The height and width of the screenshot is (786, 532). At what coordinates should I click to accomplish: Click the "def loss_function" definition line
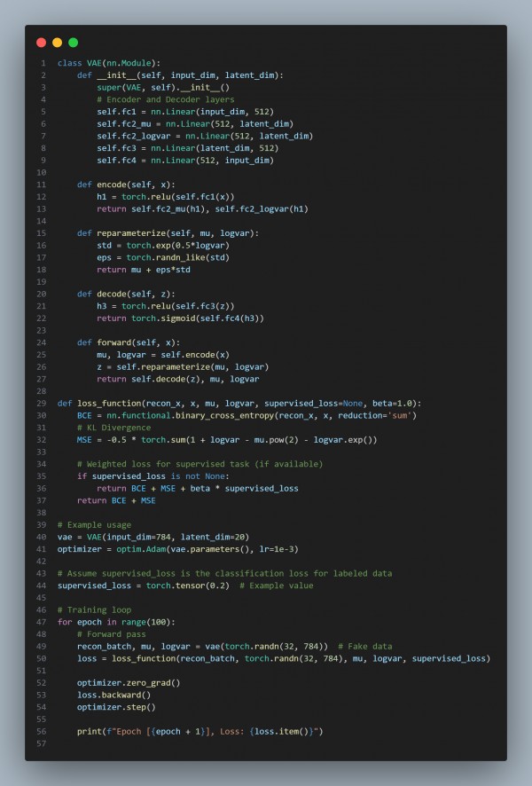[239, 404]
